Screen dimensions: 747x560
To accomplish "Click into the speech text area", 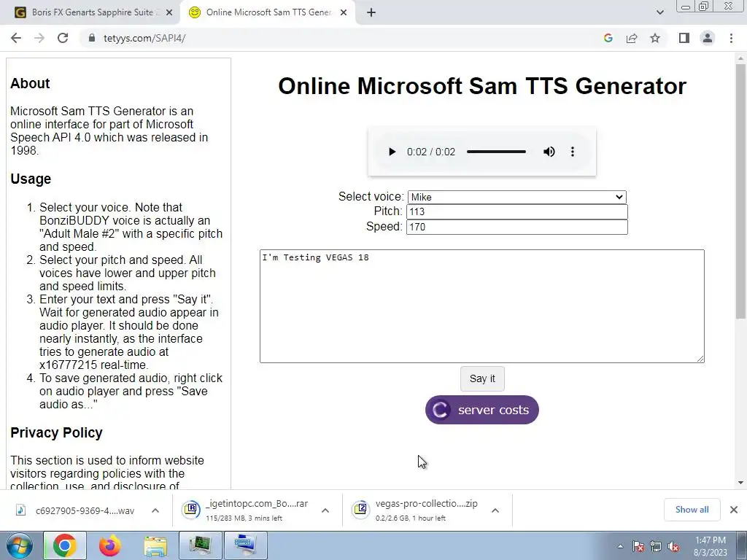I will pos(482,306).
